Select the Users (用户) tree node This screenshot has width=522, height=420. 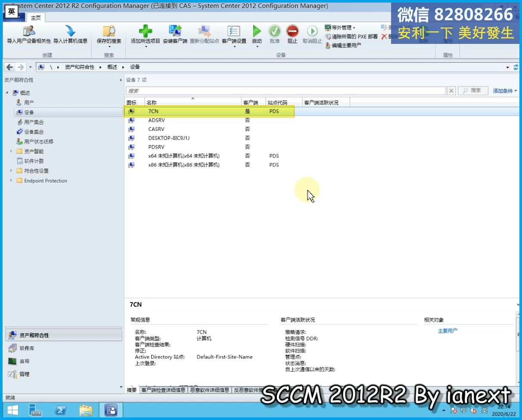coord(29,103)
